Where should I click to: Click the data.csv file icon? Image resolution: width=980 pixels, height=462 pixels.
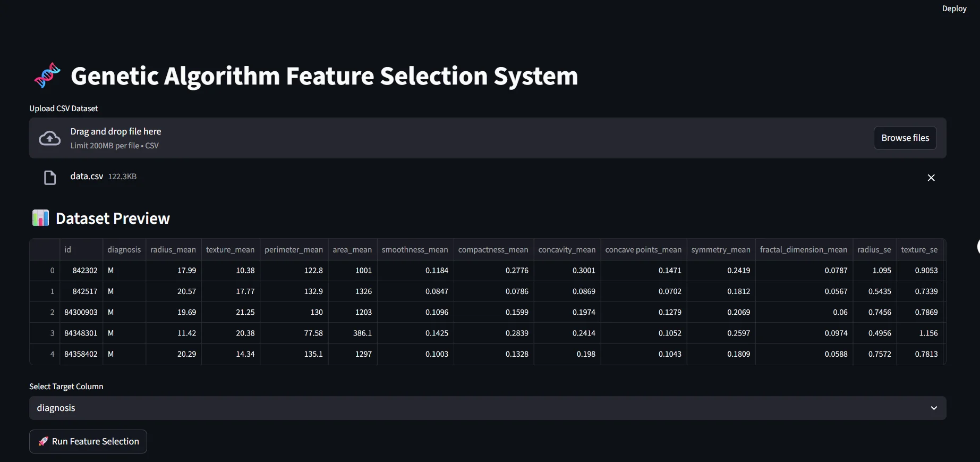(50, 178)
